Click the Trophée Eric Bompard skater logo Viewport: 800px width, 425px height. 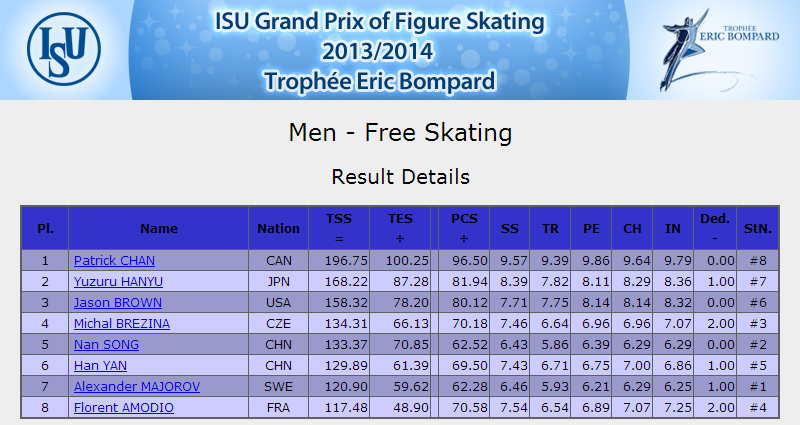719,51
